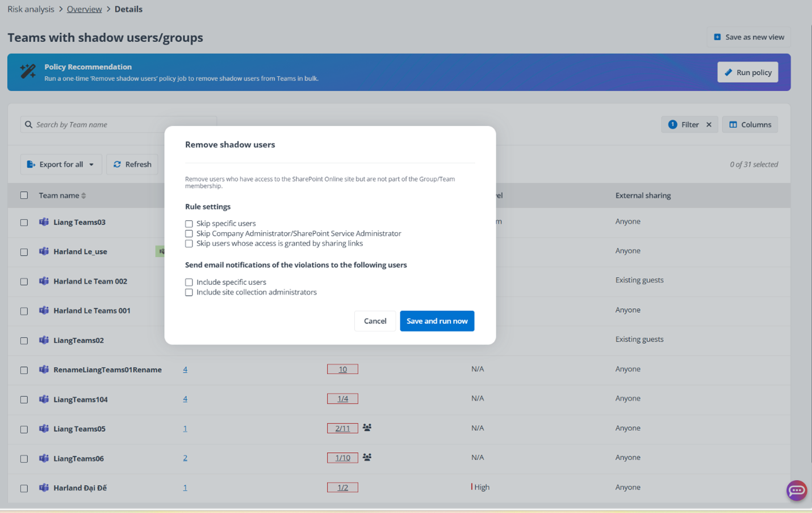This screenshot has width=812, height=513.
Task: Click Save as new view
Action: coord(748,37)
